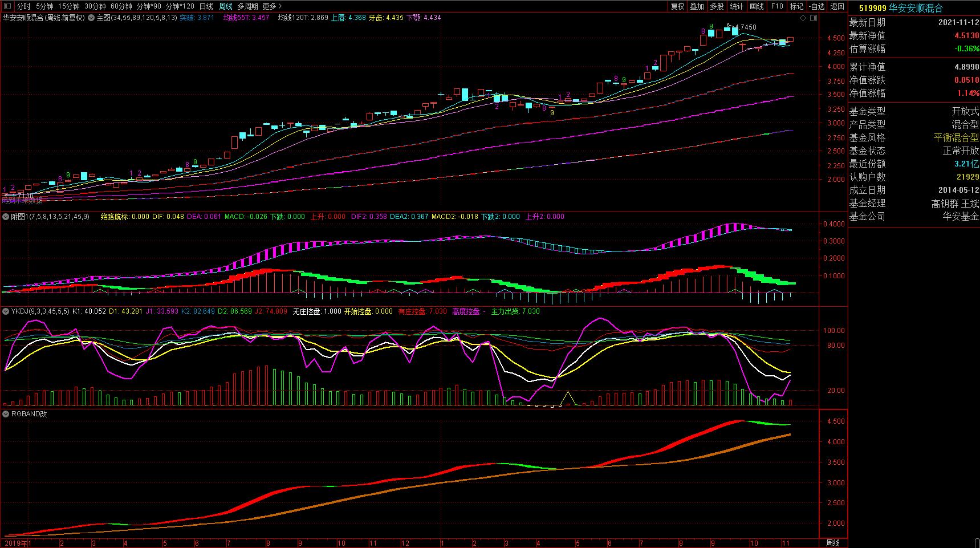Click the 4.7450 high price marker
This screenshot has width=980, height=548.
[x=746, y=27]
